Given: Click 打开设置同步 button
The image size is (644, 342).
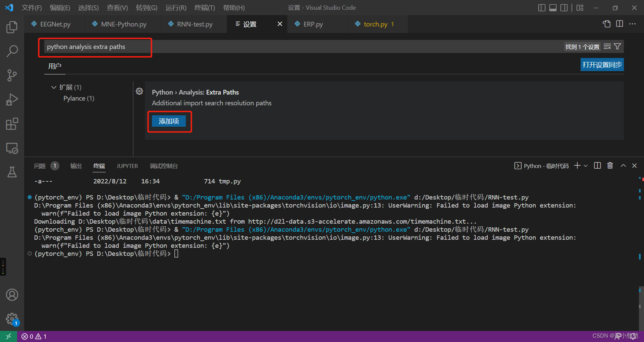Looking at the screenshot, I should pyautogui.click(x=602, y=65).
